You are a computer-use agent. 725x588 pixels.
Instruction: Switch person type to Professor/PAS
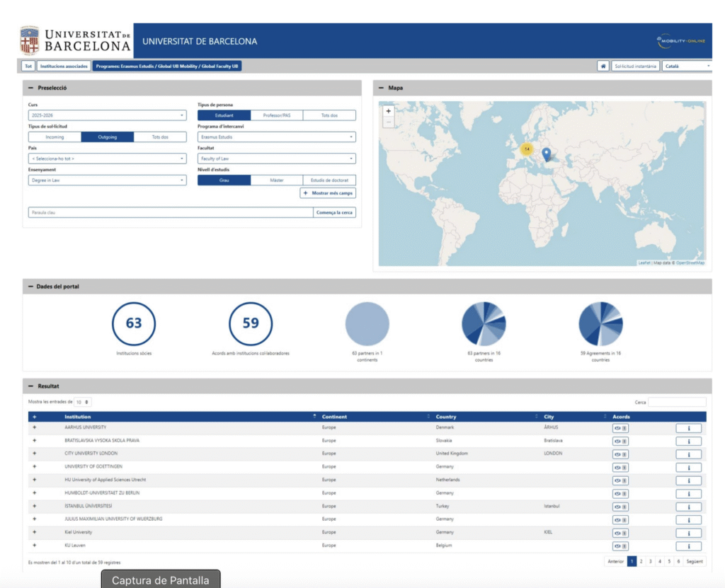coord(277,115)
